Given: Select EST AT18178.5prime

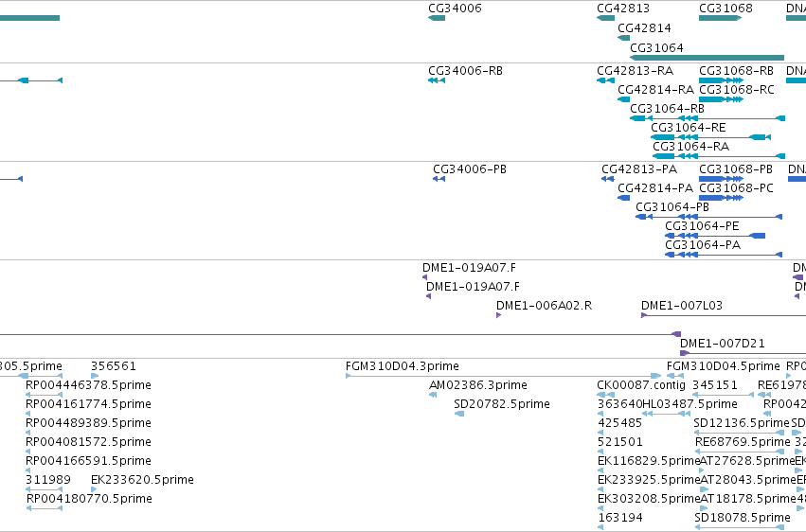Looking at the screenshot, I should pos(748,500).
